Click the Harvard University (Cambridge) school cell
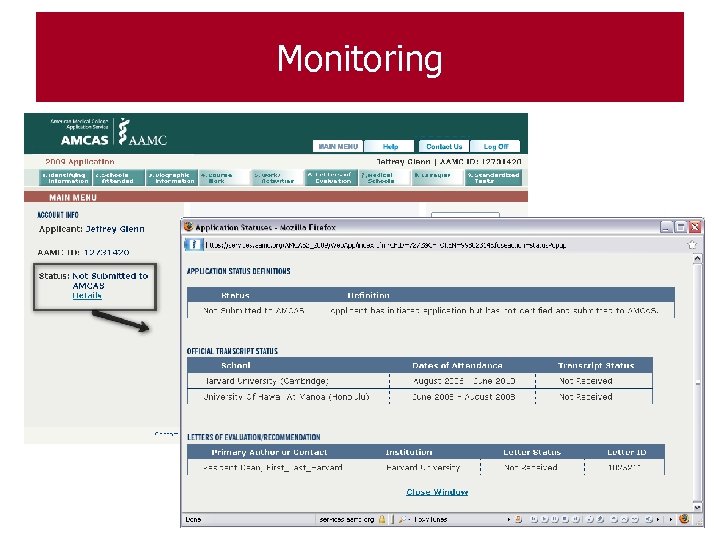 pos(288,381)
